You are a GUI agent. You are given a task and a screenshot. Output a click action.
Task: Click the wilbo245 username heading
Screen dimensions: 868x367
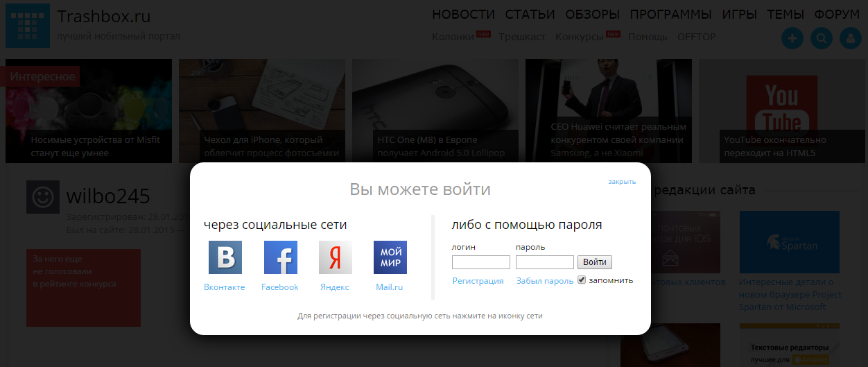[x=108, y=196]
